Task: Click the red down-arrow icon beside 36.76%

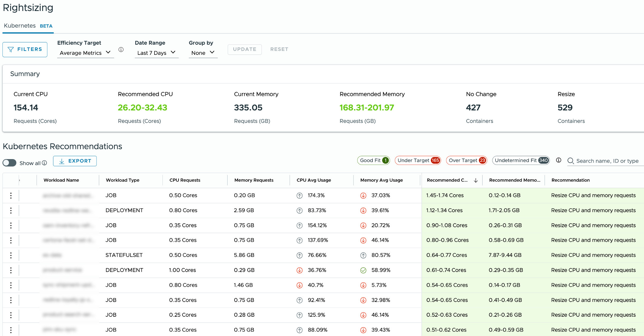Action: pyautogui.click(x=299, y=270)
